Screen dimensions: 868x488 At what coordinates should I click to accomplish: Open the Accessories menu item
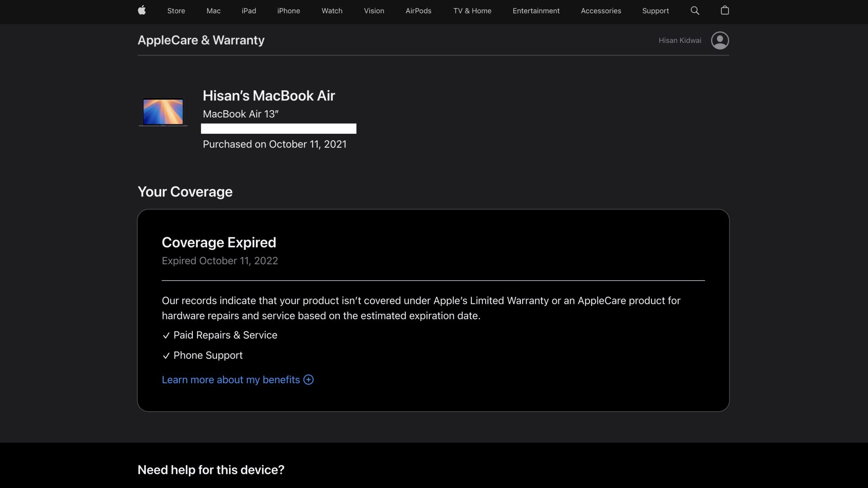(601, 11)
